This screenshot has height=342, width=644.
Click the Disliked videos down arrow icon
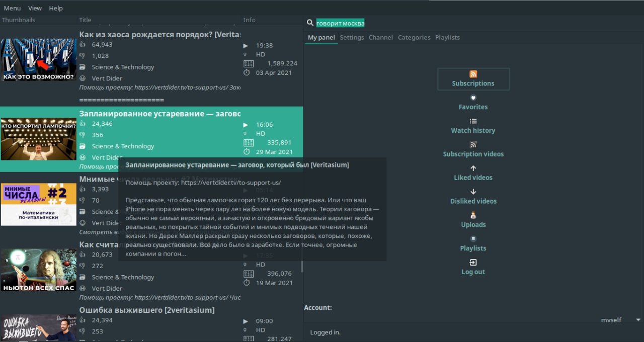[473, 192]
